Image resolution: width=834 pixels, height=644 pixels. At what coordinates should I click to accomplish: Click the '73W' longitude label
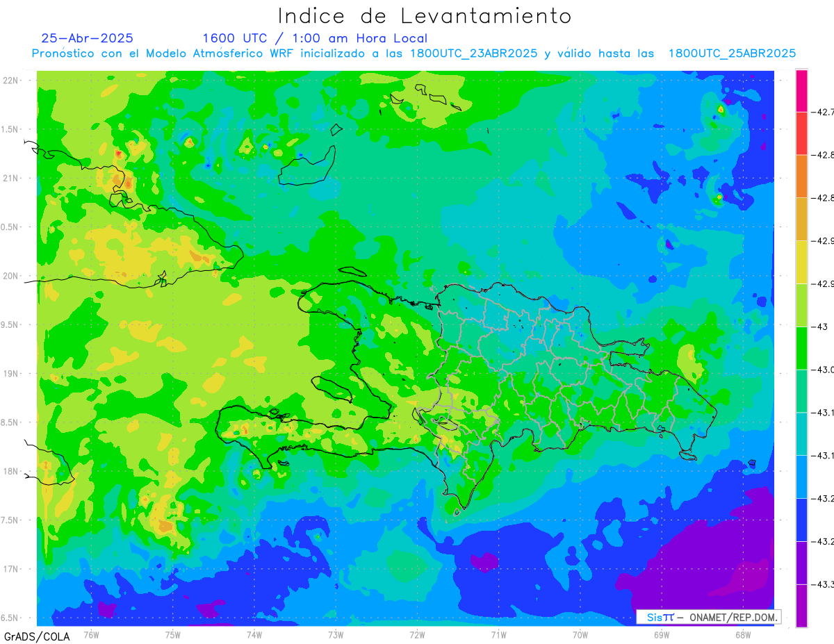pyautogui.click(x=336, y=635)
